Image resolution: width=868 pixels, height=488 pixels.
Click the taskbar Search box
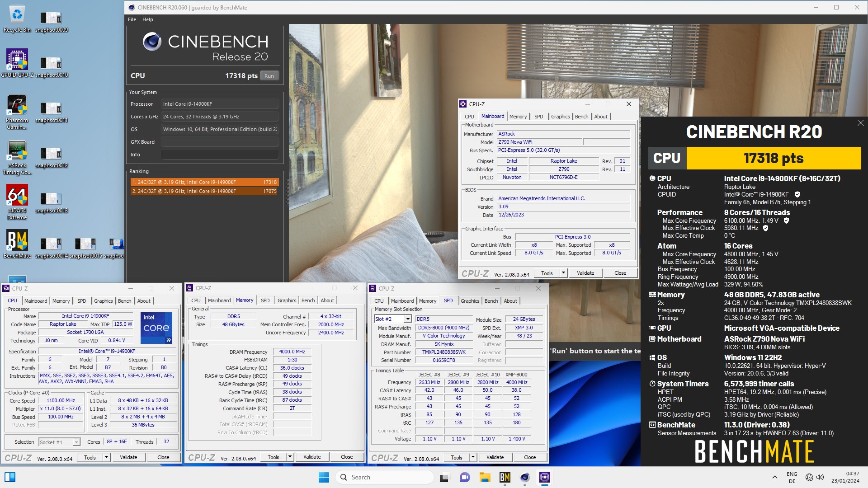coord(384,477)
